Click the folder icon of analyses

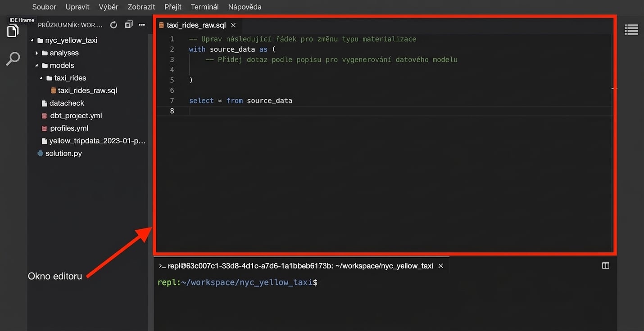click(45, 53)
